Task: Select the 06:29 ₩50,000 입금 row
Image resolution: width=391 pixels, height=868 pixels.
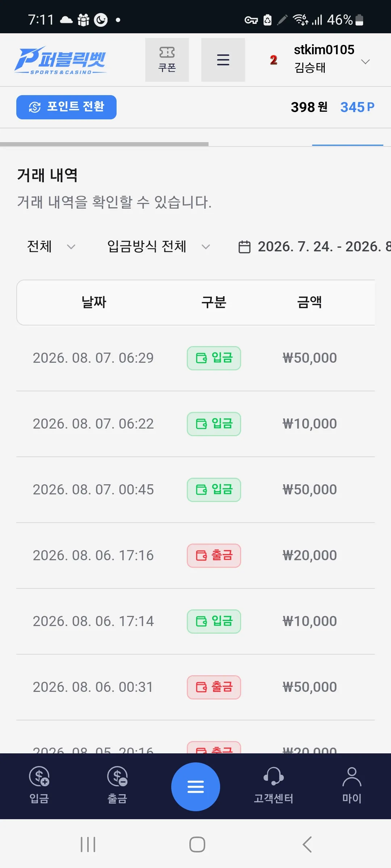Action: [x=195, y=358]
